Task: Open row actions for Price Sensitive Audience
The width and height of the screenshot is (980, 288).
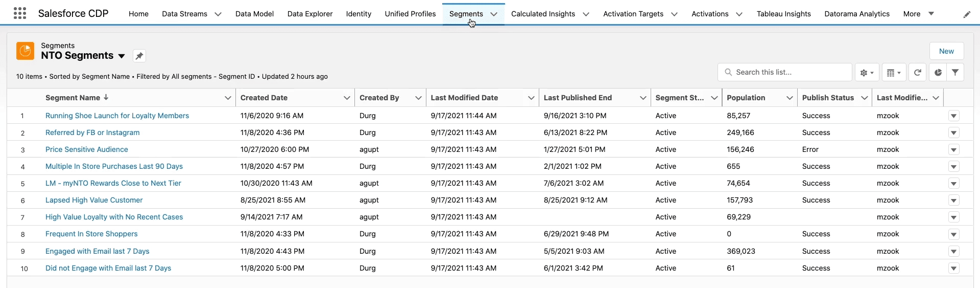Action: (x=953, y=150)
